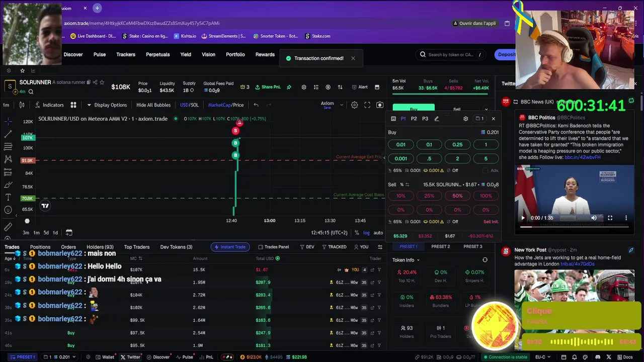Open instant trade panel settings gear

[465, 119]
